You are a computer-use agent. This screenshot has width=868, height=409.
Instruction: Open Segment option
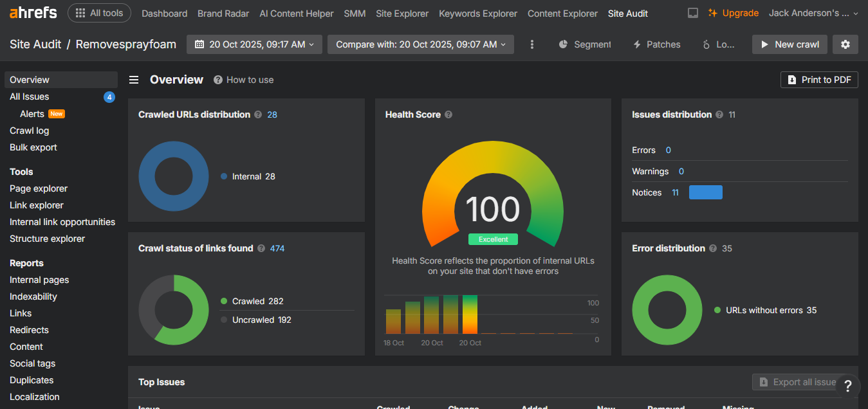pos(585,44)
